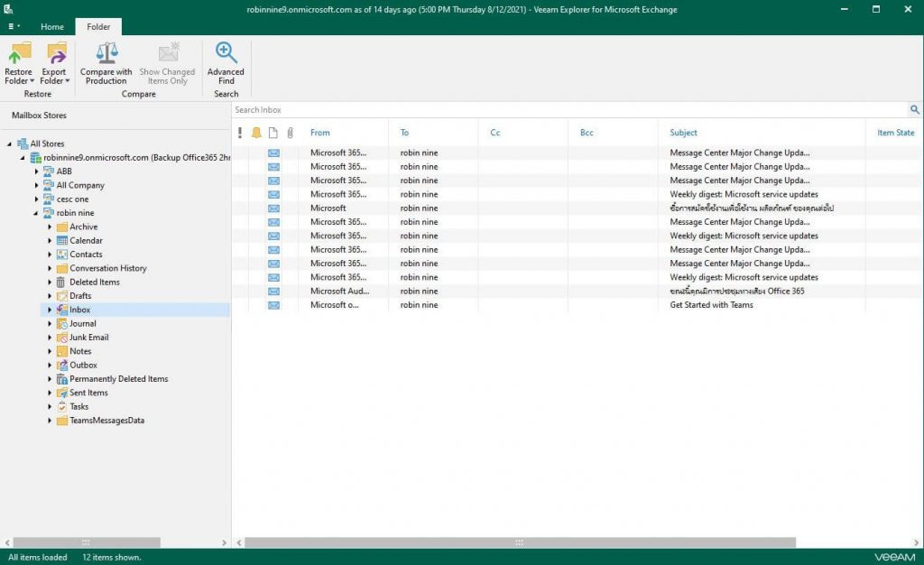Viewport: 924px width, 565px height.
Task: Expand the Conversation History node
Action: coord(50,268)
